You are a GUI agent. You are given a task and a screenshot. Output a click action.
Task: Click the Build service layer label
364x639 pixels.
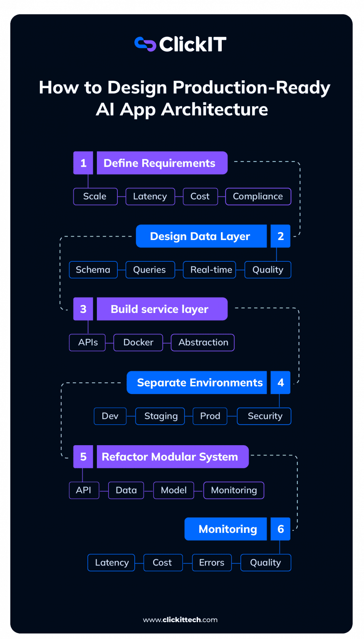click(x=162, y=309)
